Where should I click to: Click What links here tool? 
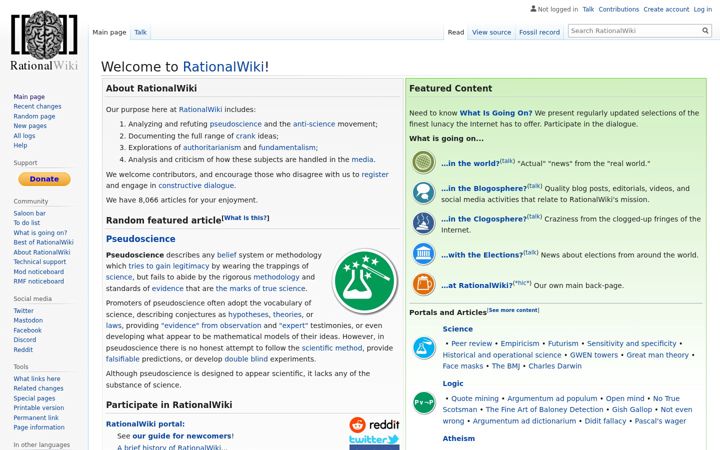(x=37, y=378)
